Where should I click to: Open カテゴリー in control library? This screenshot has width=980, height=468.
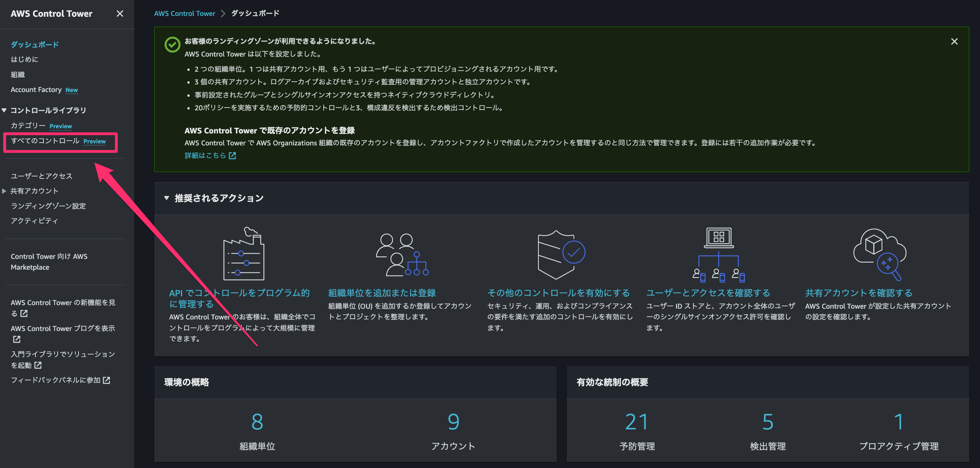pos(28,125)
